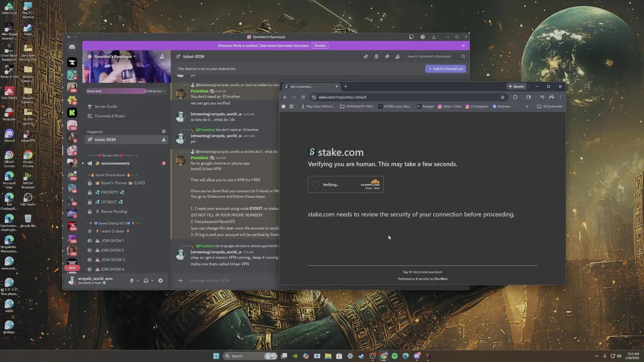Select ticket-0034 channel in sidebar
Image resolution: width=644 pixels, height=362 pixels.
[125, 140]
